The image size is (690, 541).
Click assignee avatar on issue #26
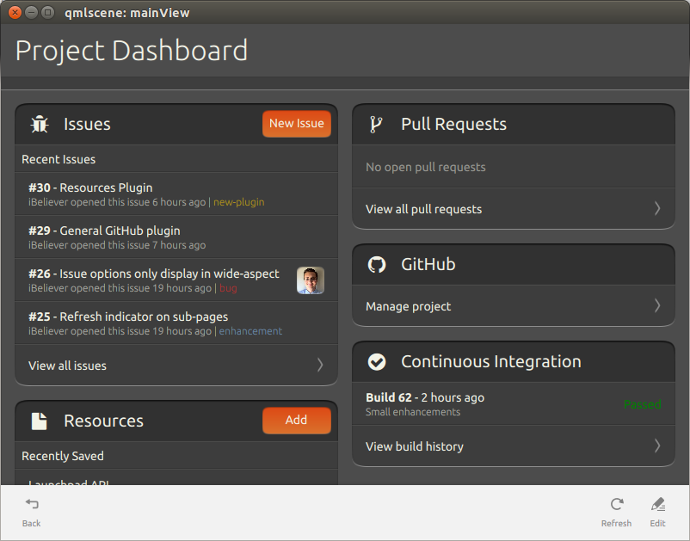[310, 280]
